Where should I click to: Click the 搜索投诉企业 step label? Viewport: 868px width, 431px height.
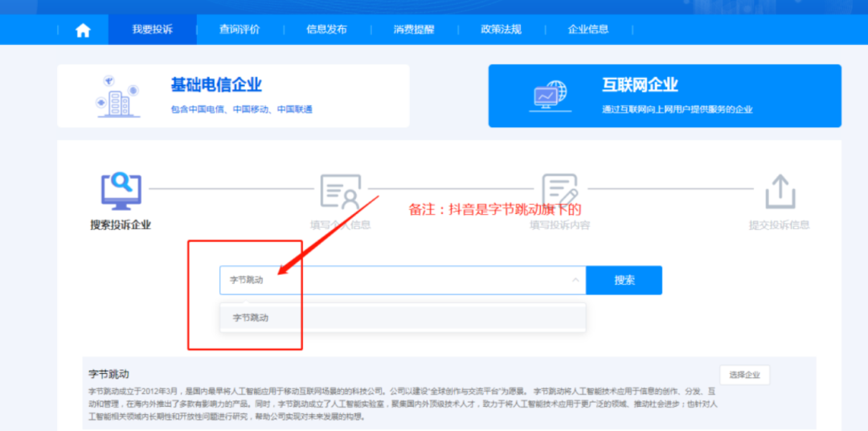(121, 225)
